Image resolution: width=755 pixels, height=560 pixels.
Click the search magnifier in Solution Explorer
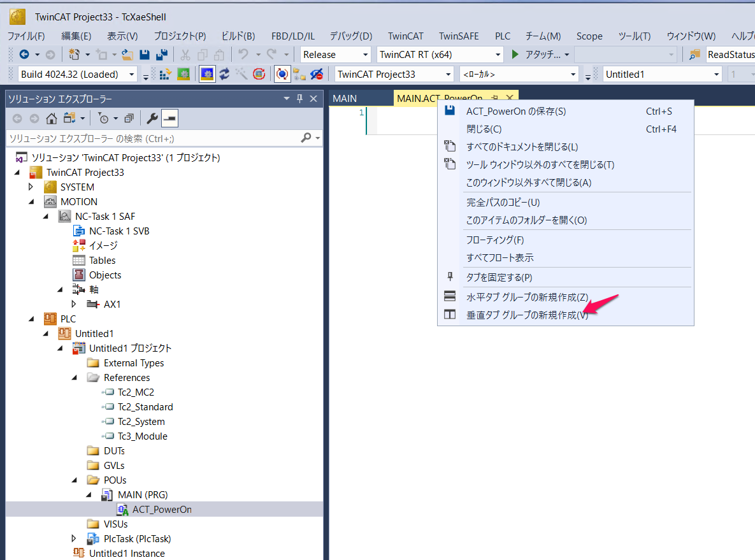pos(306,138)
